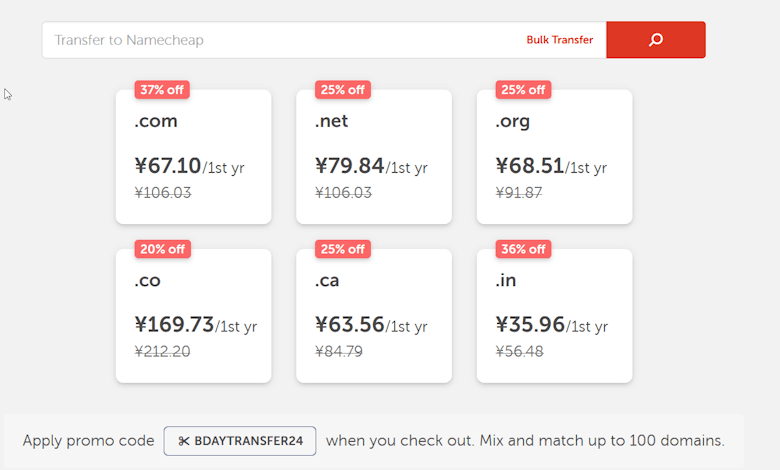The image size is (780, 470).
Task: Click the ¥67.10 price on .com
Action: (x=168, y=166)
